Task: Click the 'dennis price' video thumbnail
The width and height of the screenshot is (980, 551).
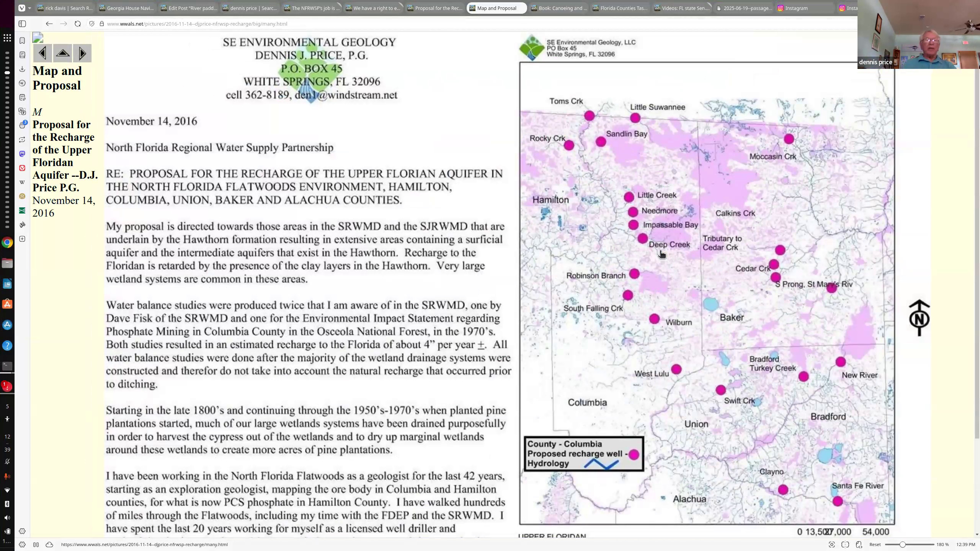Action: tap(919, 34)
